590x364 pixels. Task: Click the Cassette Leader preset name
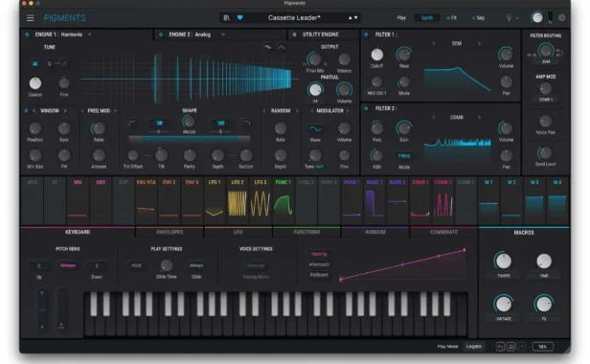coord(294,17)
